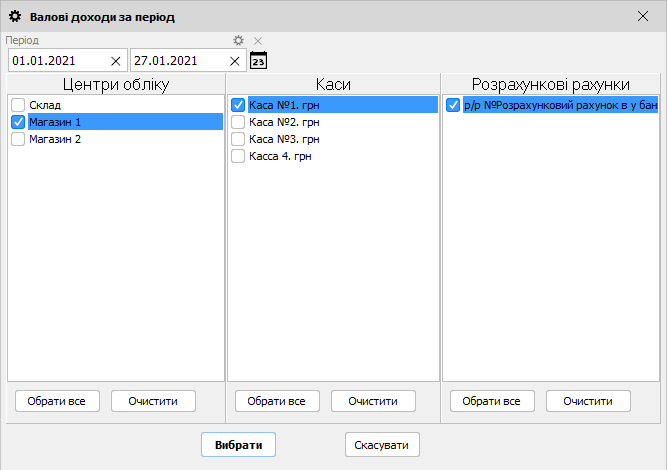Screen dimensions: 667x470
Task: Uncheck the р/р Розрахунковий рахунок checkbox
Action: 453,105
